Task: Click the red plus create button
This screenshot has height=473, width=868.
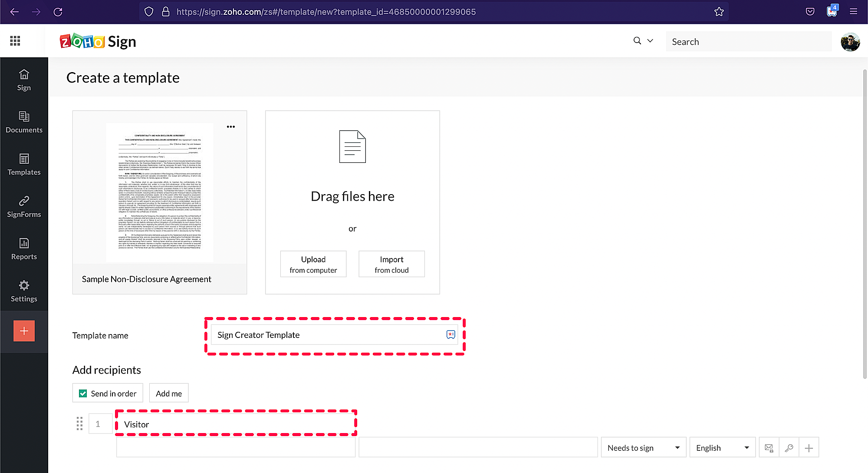Action: [x=24, y=331]
